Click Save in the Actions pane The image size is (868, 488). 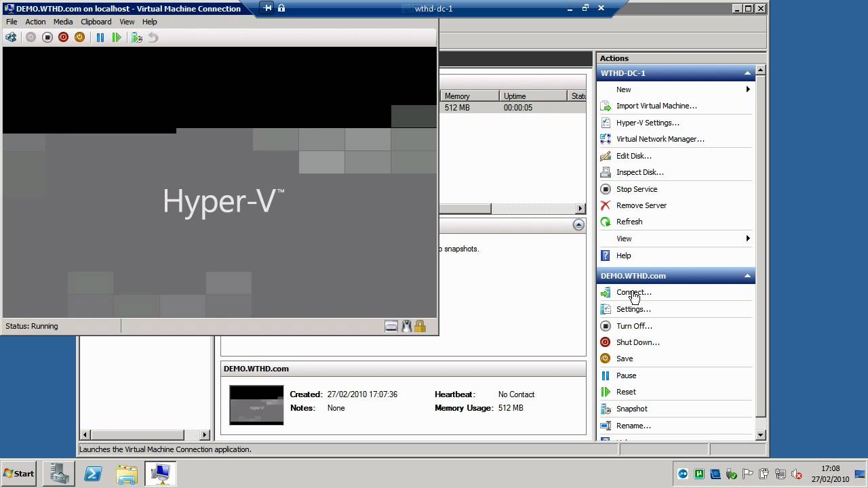coord(624,359)
